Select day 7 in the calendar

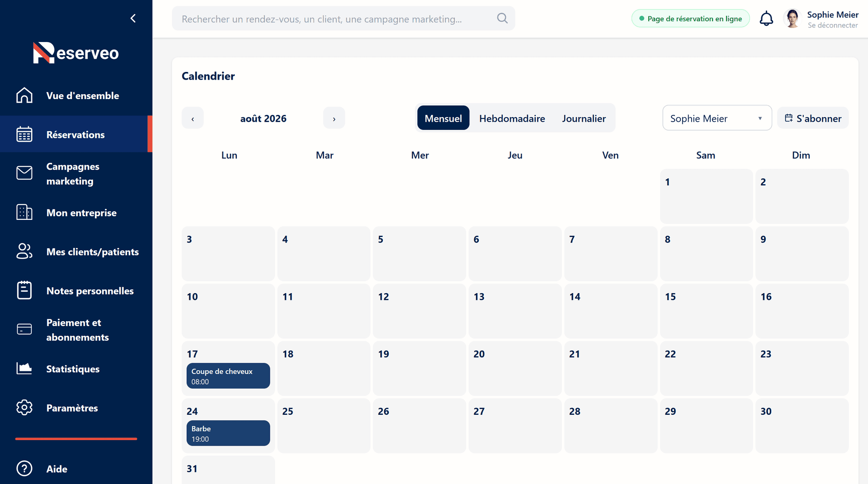611,254
